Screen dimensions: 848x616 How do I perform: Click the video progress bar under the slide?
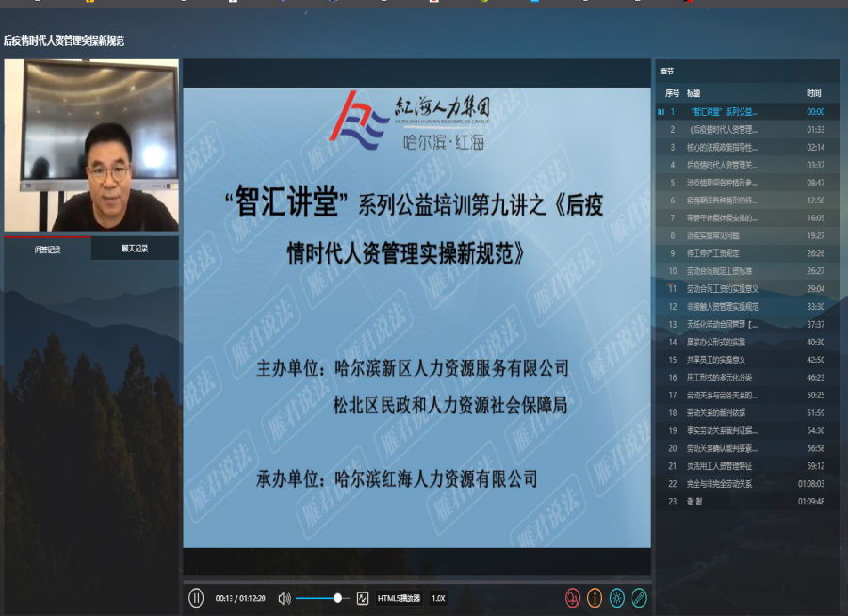pyautogui.click(x=416, y=579)
